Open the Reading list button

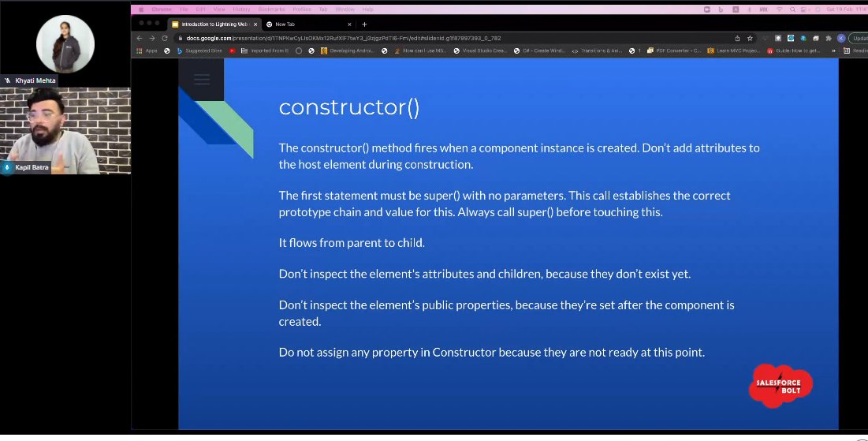coord(855,50)
